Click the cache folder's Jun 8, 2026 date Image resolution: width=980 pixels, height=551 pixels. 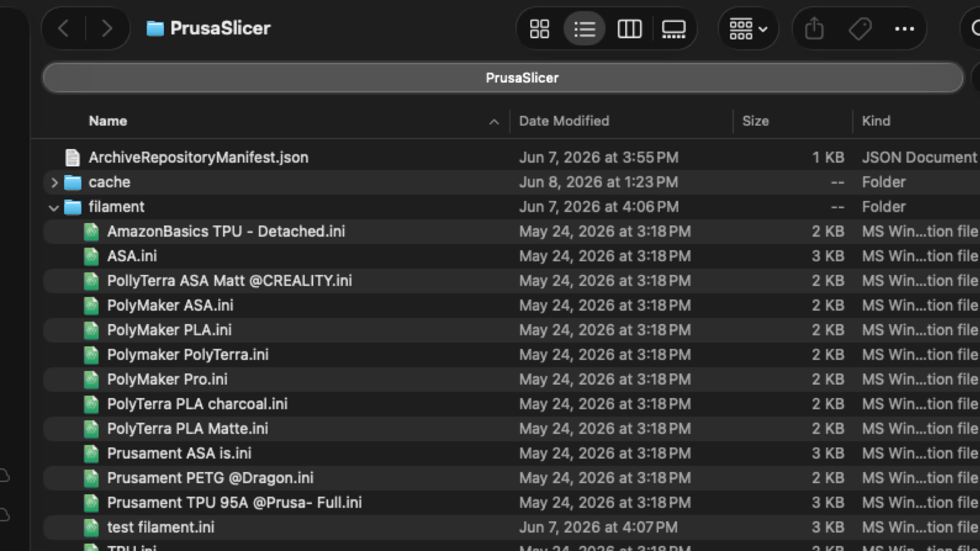[599, 182]
